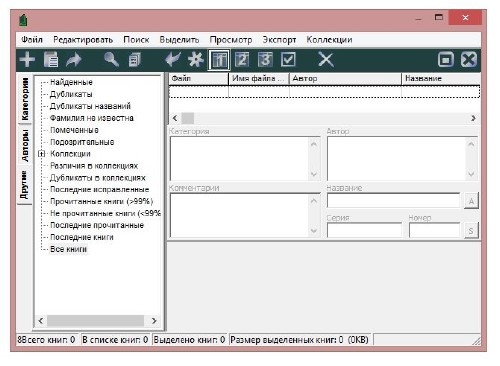Sort by the Файл column header

(199, 79)
